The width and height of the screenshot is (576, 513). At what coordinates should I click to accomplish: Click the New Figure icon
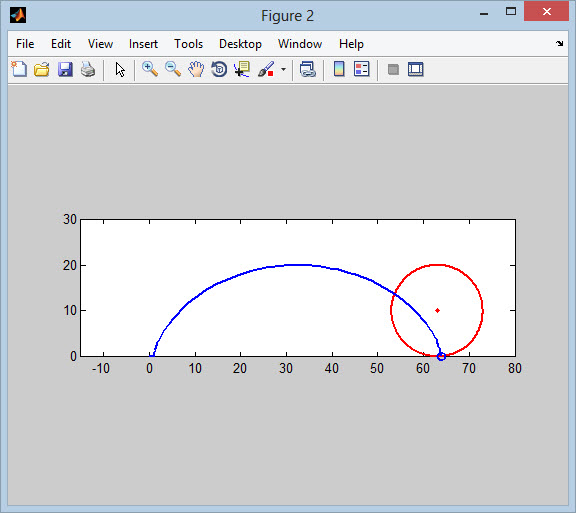point(19,69)
